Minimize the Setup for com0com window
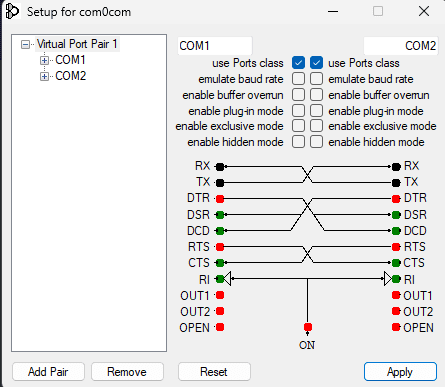Viewport: 445px width, 387px height. pyautogui.click(x=333, y=12)
